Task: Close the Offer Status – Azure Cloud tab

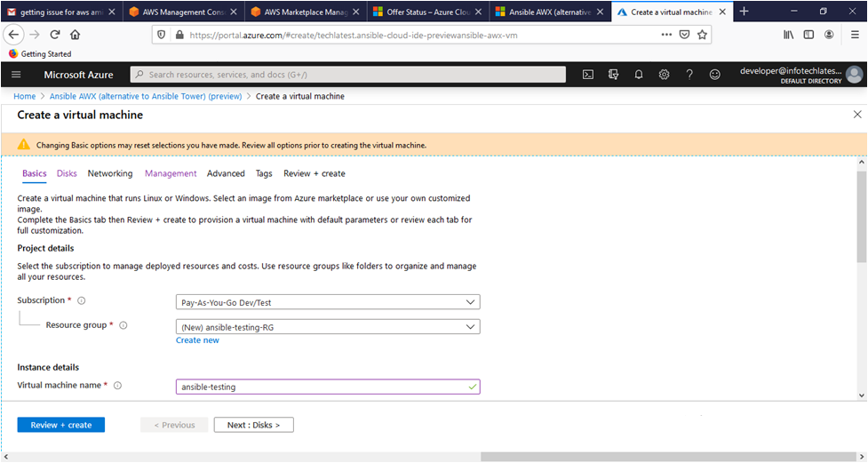Action: click(x=478, y=12)
